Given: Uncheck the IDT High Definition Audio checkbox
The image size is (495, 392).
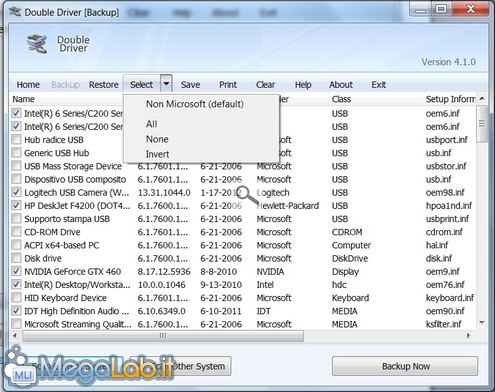Looking at the screenshot, I should tap(16, 311).
